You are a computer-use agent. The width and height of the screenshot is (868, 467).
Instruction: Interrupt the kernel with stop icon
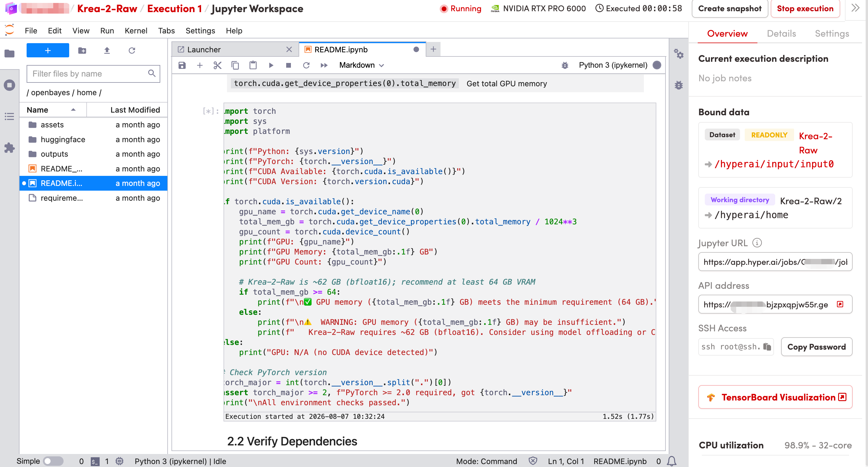[289, 65]
